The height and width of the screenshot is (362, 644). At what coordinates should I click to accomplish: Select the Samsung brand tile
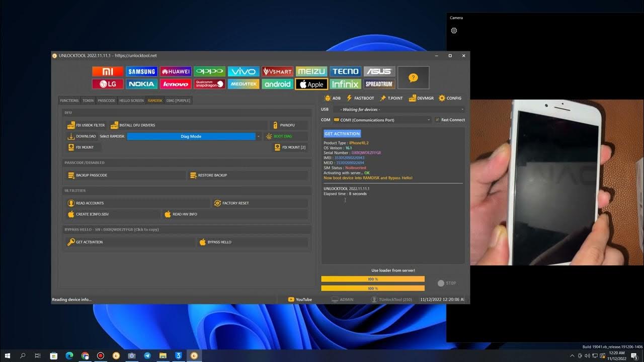point(142,71)
